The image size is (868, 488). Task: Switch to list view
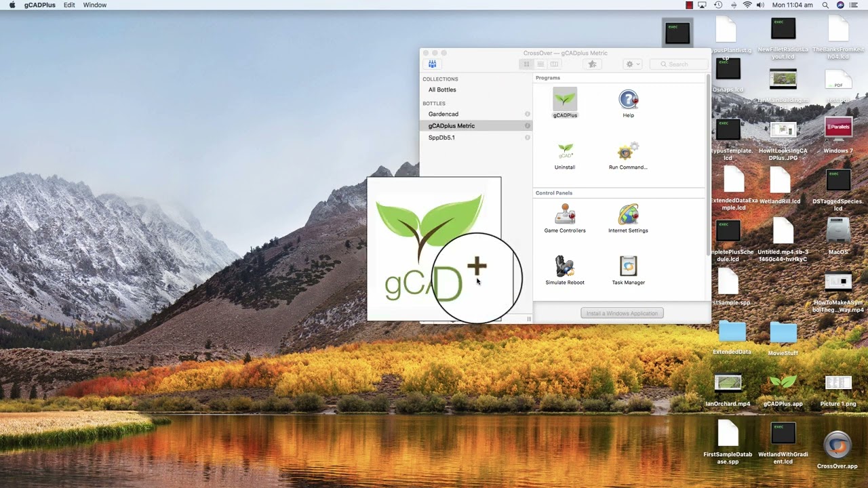[540, 64]
